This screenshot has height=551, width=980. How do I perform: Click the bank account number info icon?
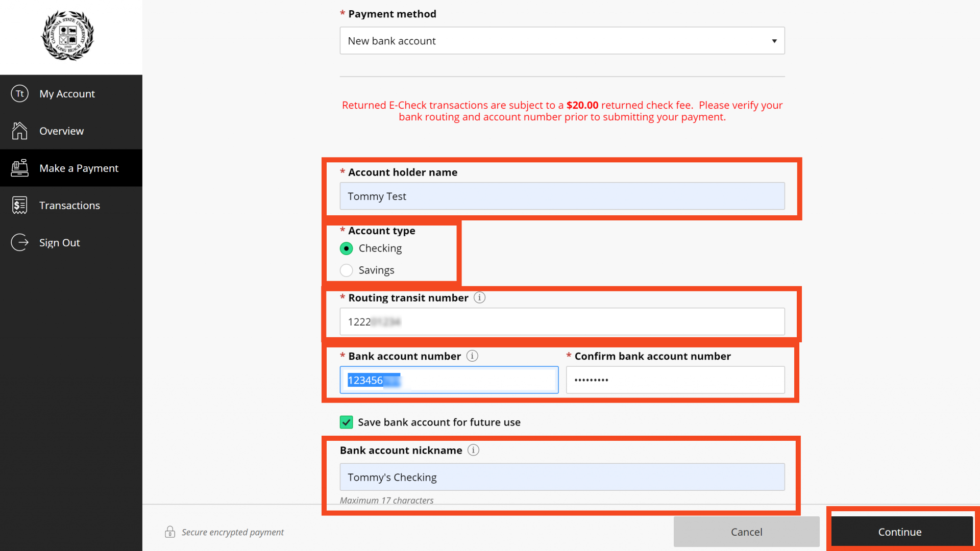click(x=472, y=356)
